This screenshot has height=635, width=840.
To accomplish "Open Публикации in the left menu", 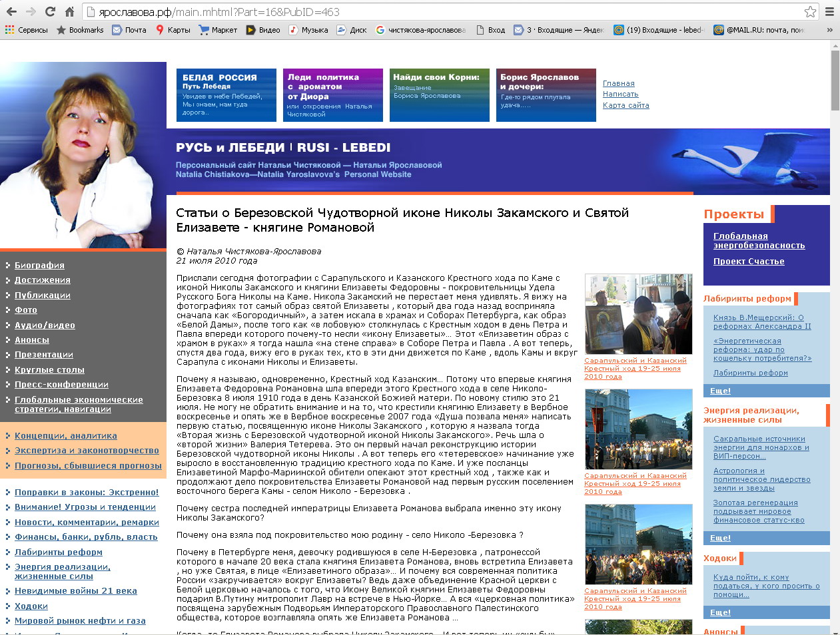I will click(43, 295).
